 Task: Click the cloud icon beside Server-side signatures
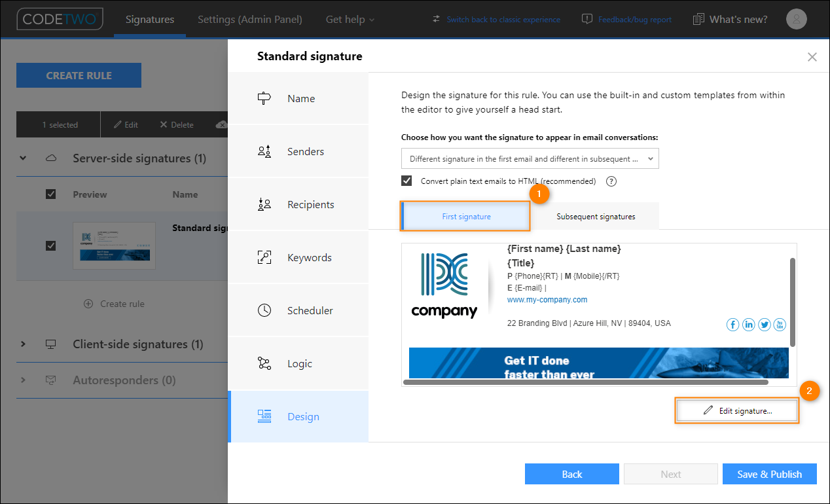[x=51, y=158]
